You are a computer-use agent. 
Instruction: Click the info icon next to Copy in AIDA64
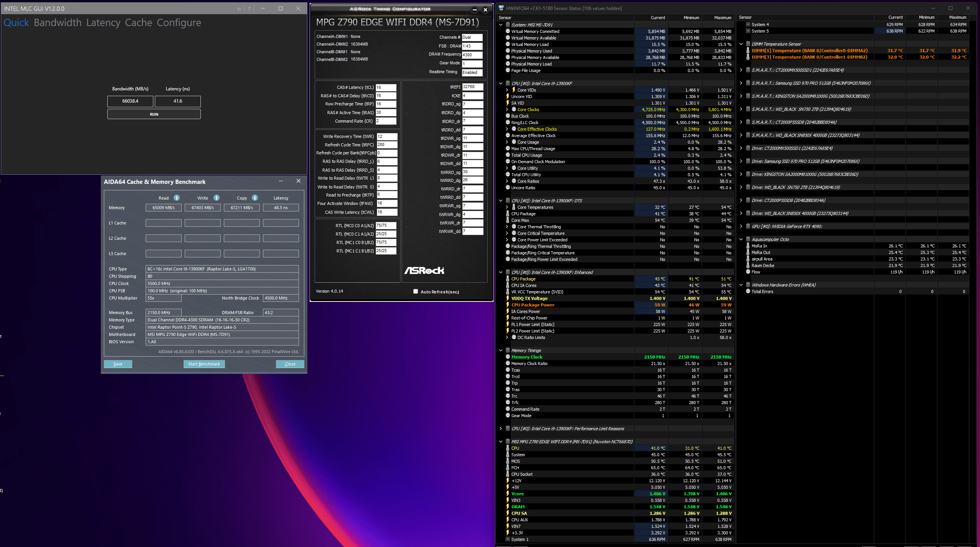tap(255, 198)
